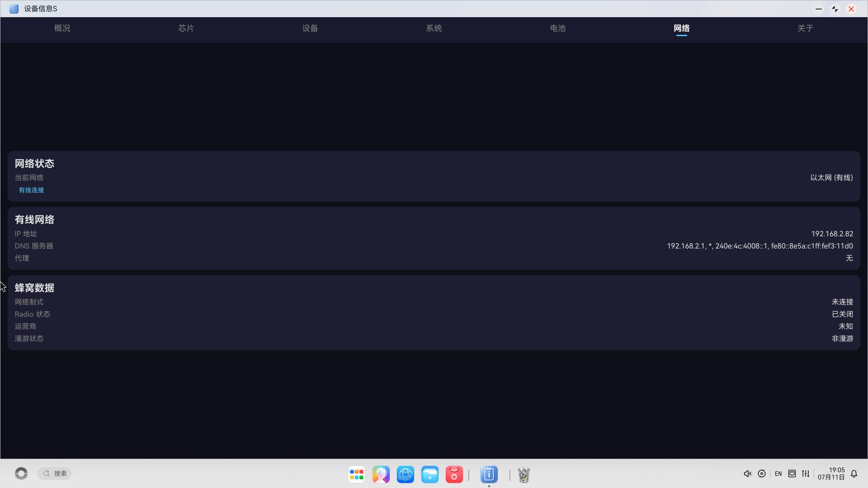Go to the 系统 tab
Screen dimensions: 868x488
434,28
